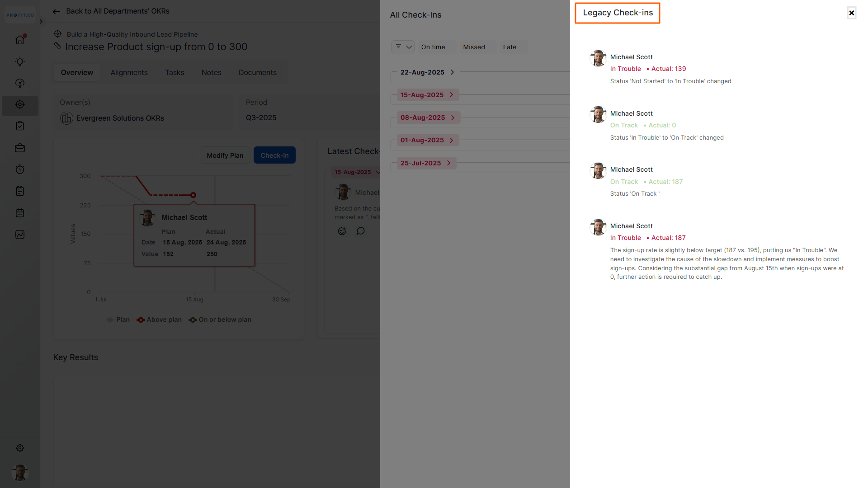Switch to the Alignments tab
The height and width of the screenshot is (488, 868).
click(129, 73)
